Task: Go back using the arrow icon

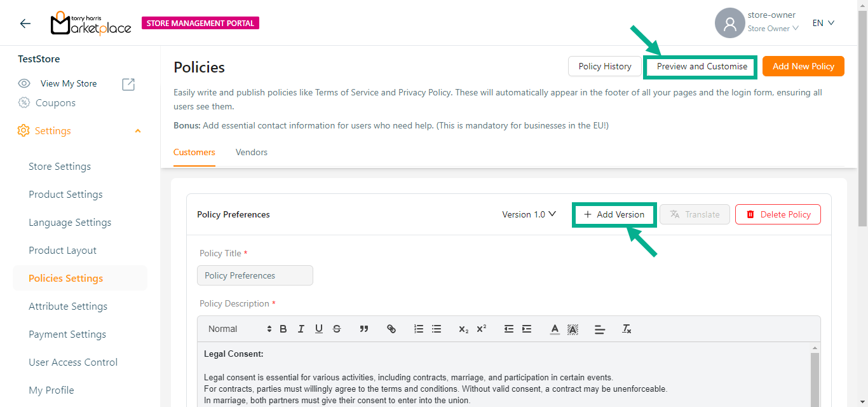Action: coord(25,24)
